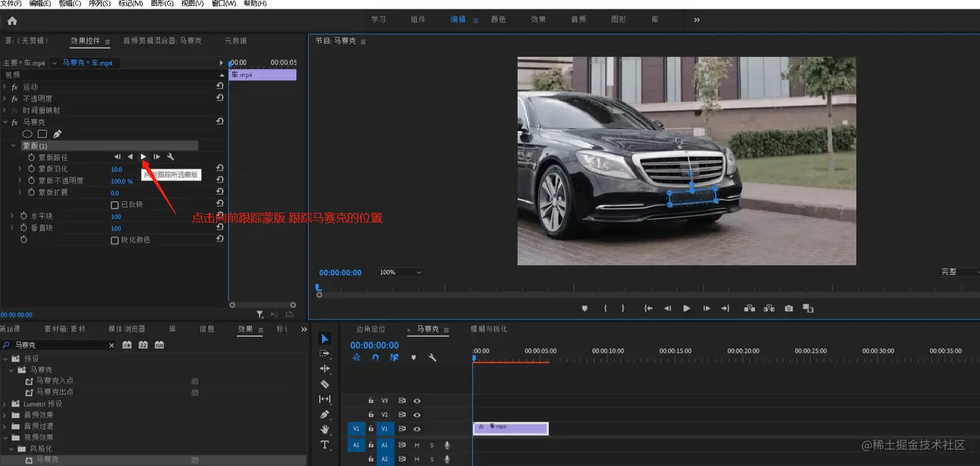The image size is (980, 466).
Task: Collapse the 视频效果 folder
Action: click(6, 437)
